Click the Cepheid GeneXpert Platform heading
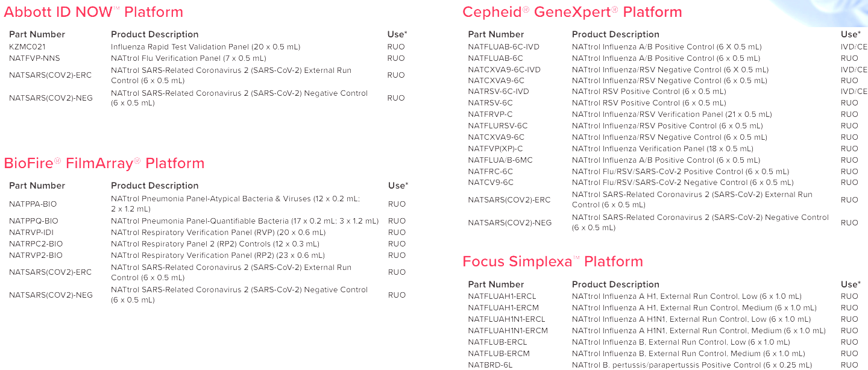 (572, 12)
